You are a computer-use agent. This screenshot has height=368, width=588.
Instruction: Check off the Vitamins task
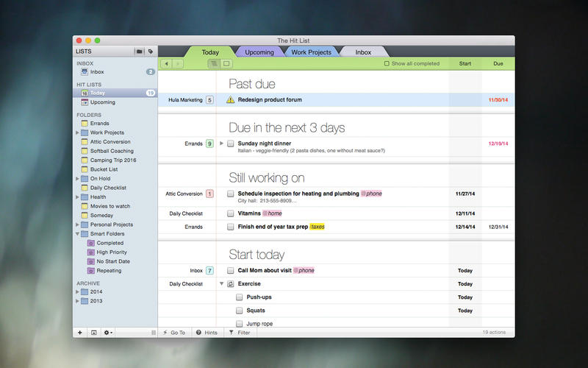click(231, 213)
